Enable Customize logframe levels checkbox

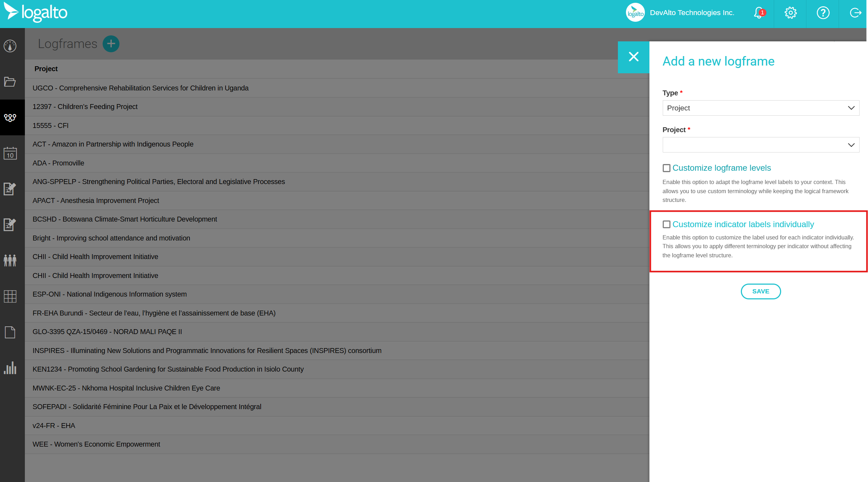pos(666,168)
